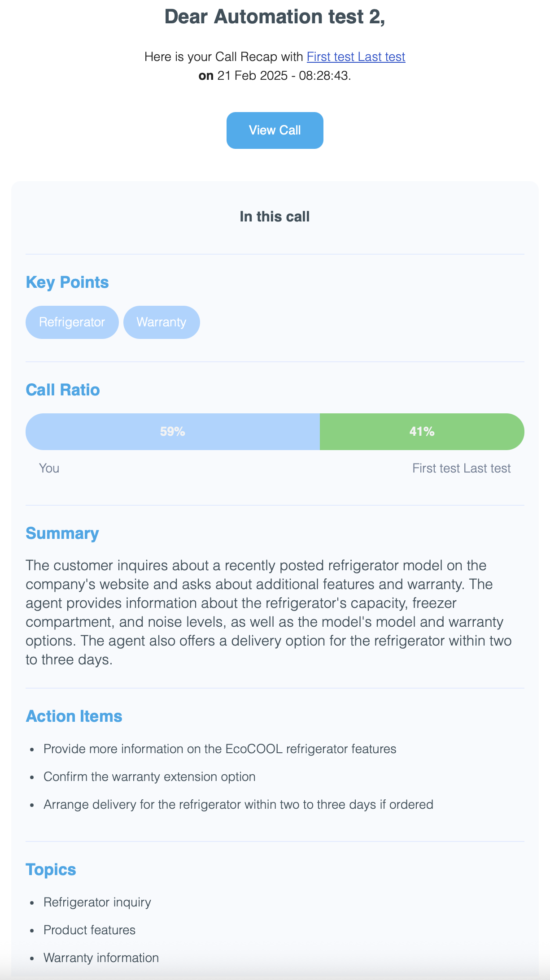Click the Key Points heading

coord(67,282)
